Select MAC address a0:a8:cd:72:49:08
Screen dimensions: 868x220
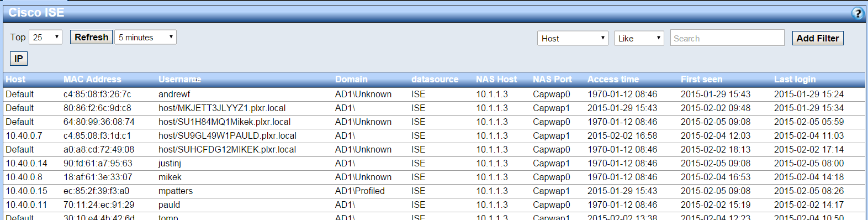pyautogui.click(x=99, y=149)
